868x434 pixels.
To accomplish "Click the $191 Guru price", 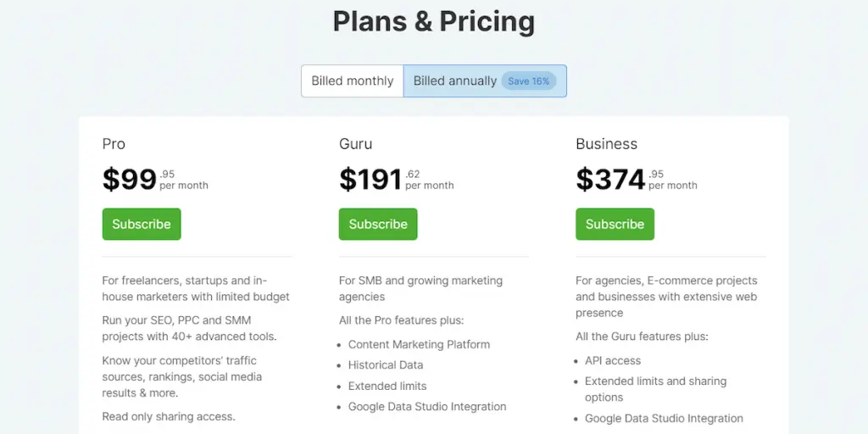I will pyautogui.click(x=370, y=180).
